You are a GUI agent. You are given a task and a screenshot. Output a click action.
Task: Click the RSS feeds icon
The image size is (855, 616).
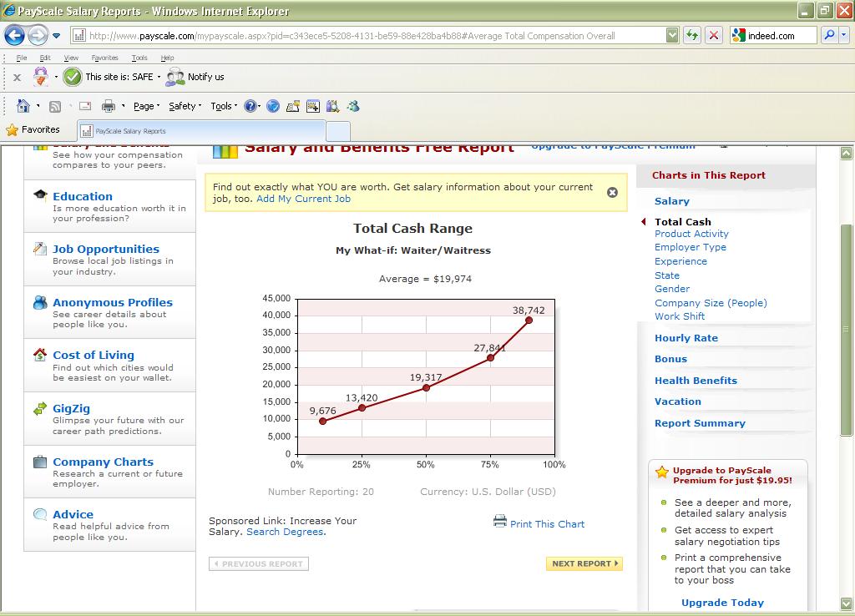pyautogui.click(x=55, y=106)
